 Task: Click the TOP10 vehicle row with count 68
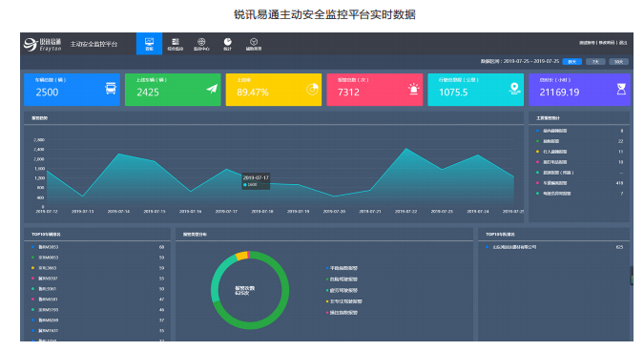(97, 247)
